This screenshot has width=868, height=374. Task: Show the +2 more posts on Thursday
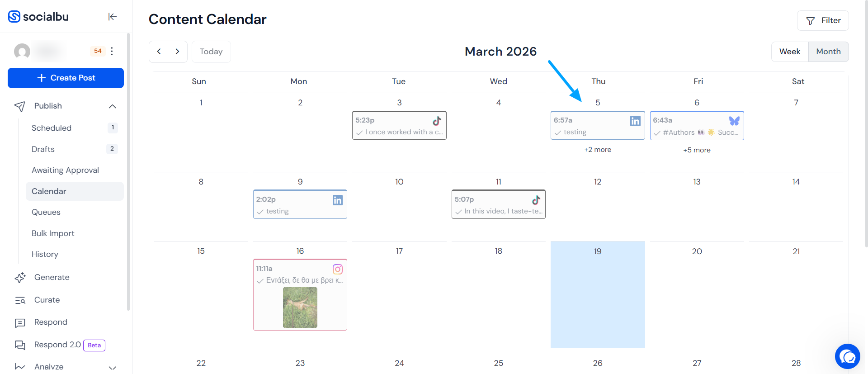click(x=597, y=150)
